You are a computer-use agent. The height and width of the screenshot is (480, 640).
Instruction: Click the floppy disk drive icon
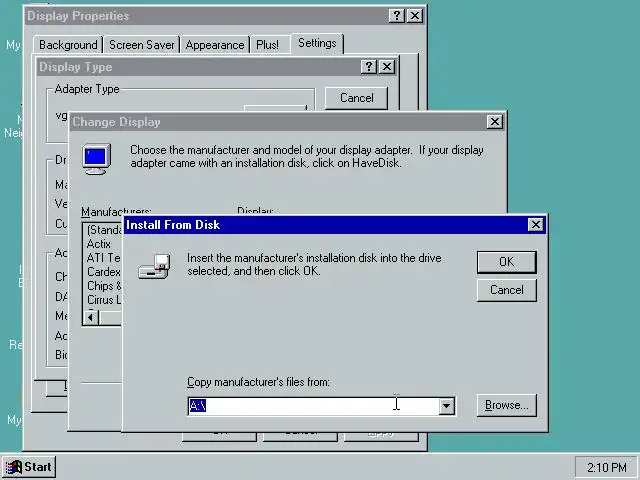(x=154, y=267)
